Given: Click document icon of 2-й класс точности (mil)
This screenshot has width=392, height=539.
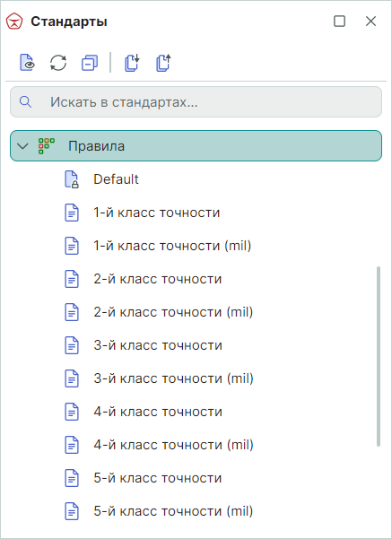Looking at the screenshot, I should [x=72, y=312].
